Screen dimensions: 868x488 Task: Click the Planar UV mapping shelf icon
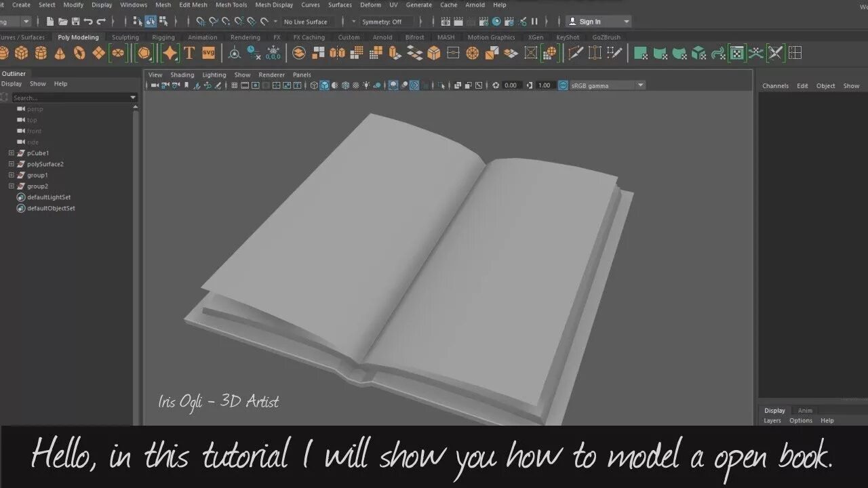[x=641, y=53]
